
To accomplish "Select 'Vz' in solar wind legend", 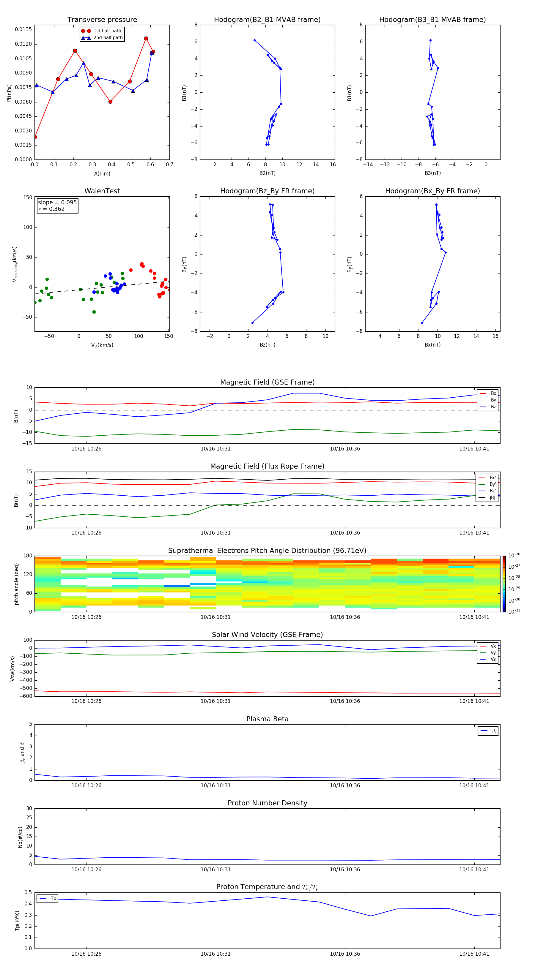I will pos(488,659).
